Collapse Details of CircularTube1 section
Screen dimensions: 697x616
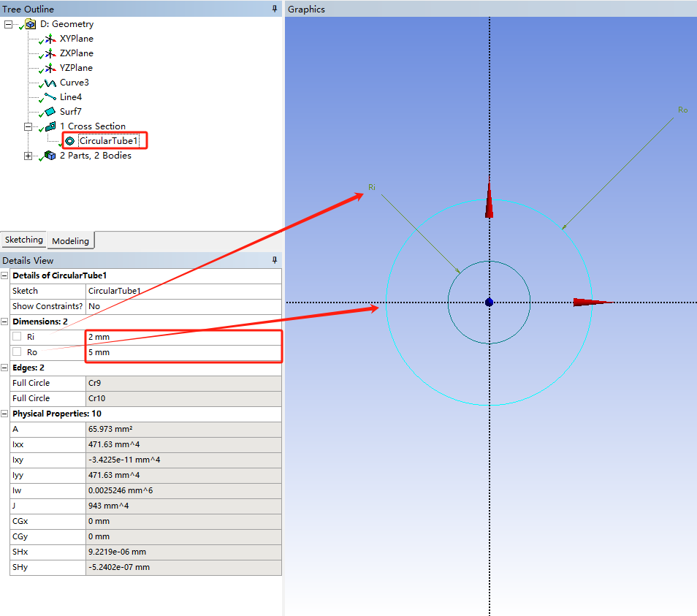tap(4, 275)
